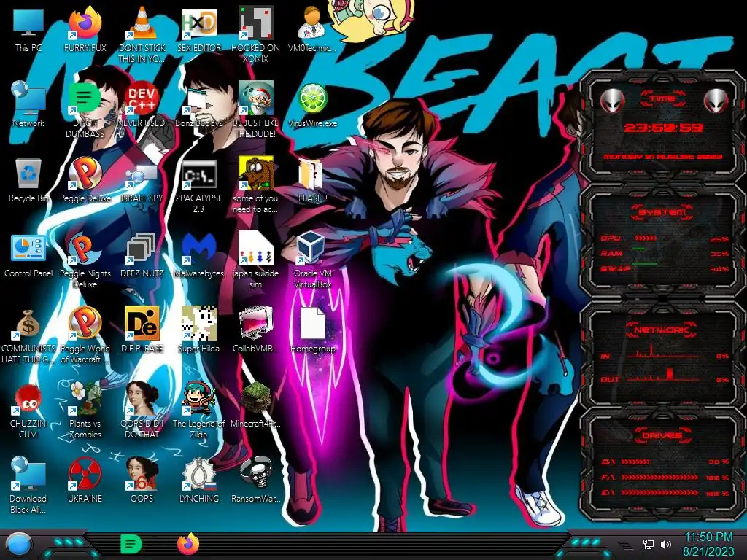Launch Firefox from the taskbar
The height and width of the screenshot is (560, 747).
click(188, 544)
